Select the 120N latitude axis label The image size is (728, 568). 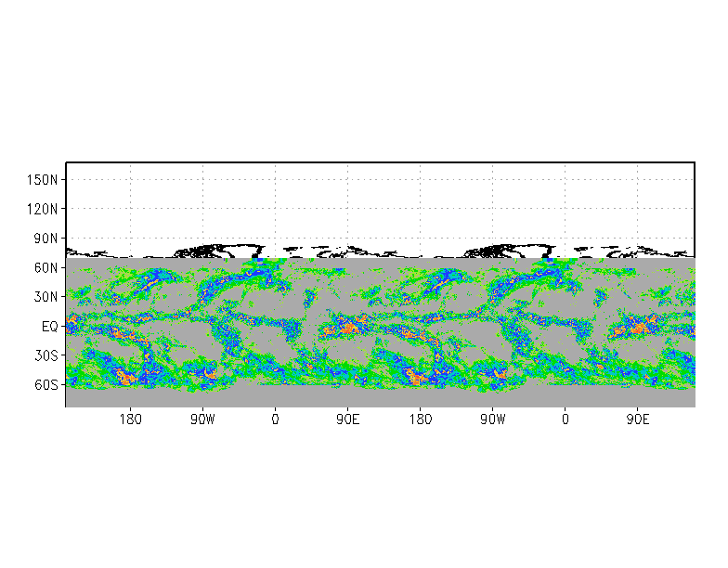point(43,209)
